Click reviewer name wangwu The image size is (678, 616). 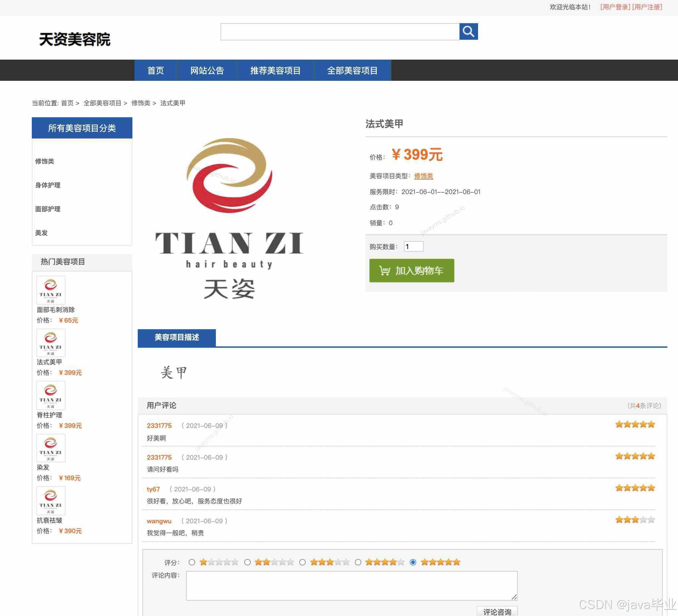click(x=159, y=521)
